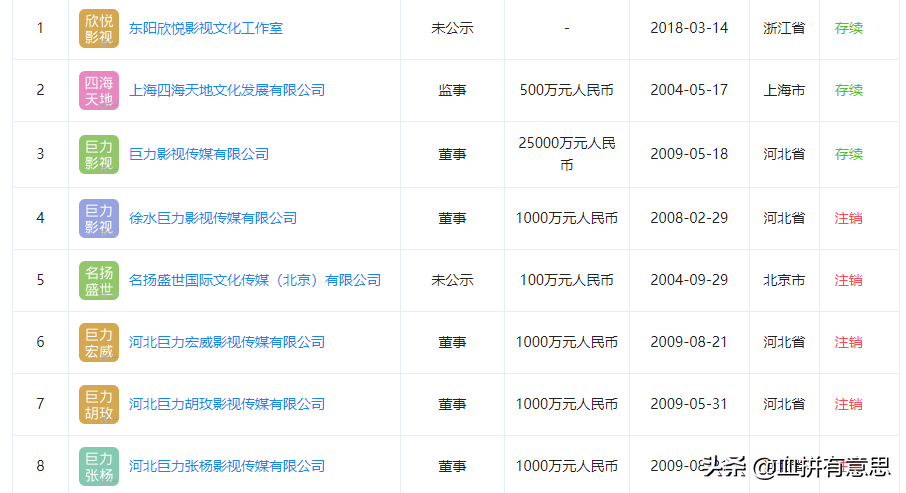Click the purple 巨力影视 logo in row 4
906x493 pixels.
tap(99, 218)
